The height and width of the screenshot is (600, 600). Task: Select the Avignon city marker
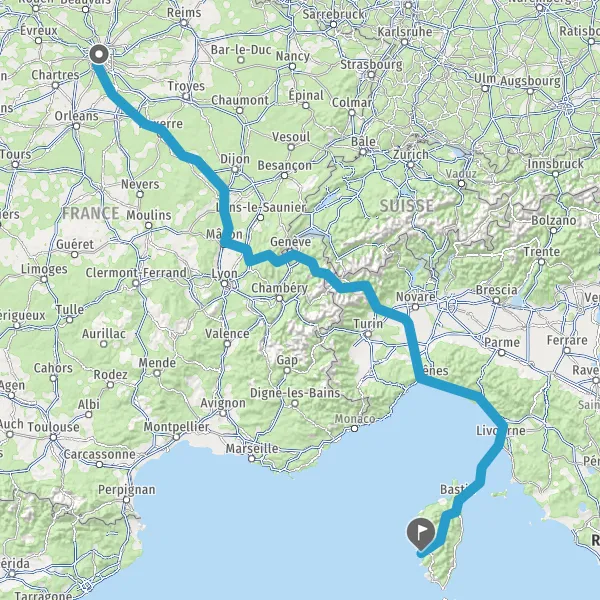pyautogui.click(x=223, y=413)
